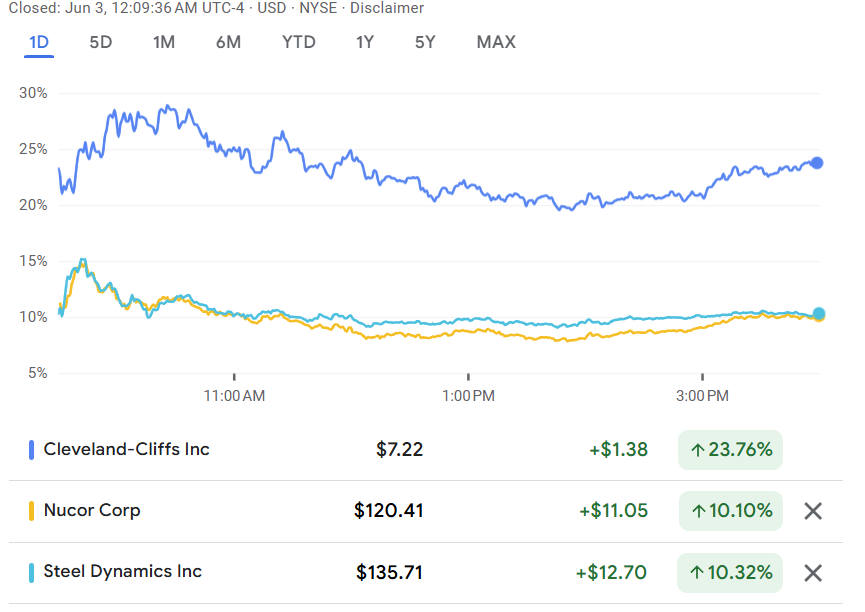Click the 3:00 PM axis label
The height and width of the screenshot is (612, 865).
[x=702, y=396]
